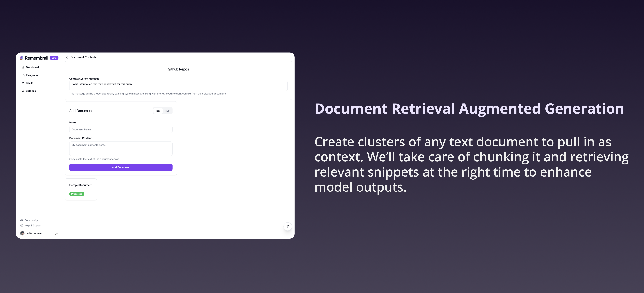Click the aditabraham avatar picture

(22, 233)
